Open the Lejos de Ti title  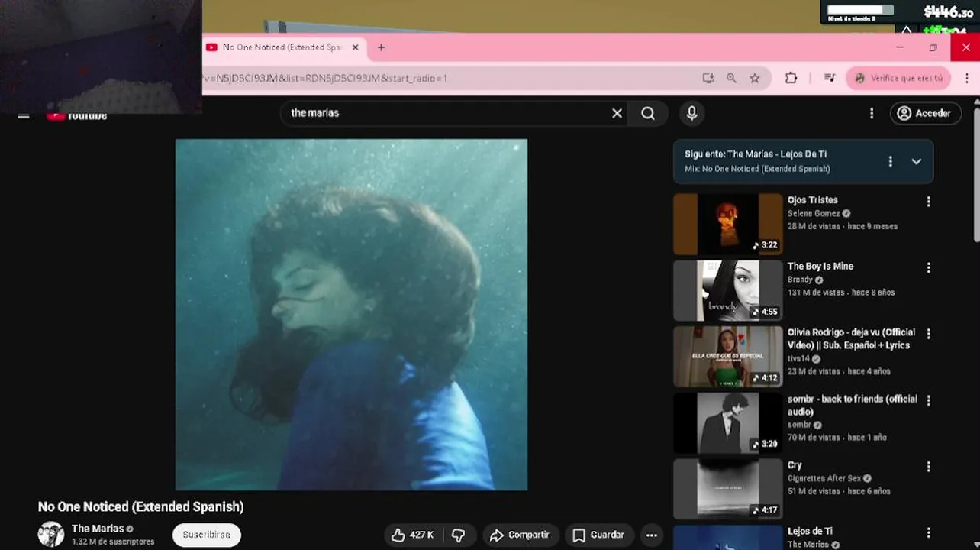pos(810,531)
